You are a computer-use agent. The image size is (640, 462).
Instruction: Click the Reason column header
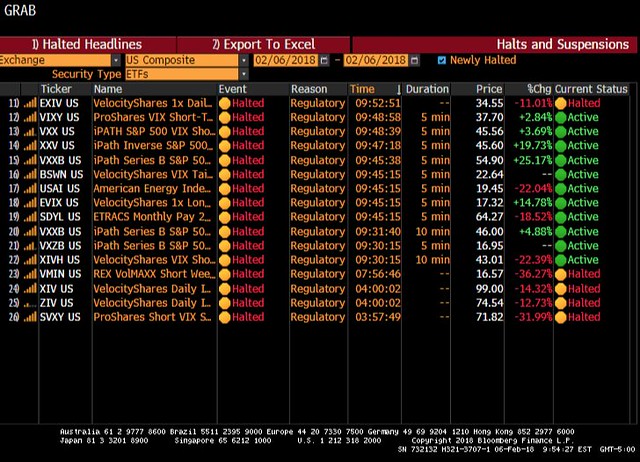[309, 89]
